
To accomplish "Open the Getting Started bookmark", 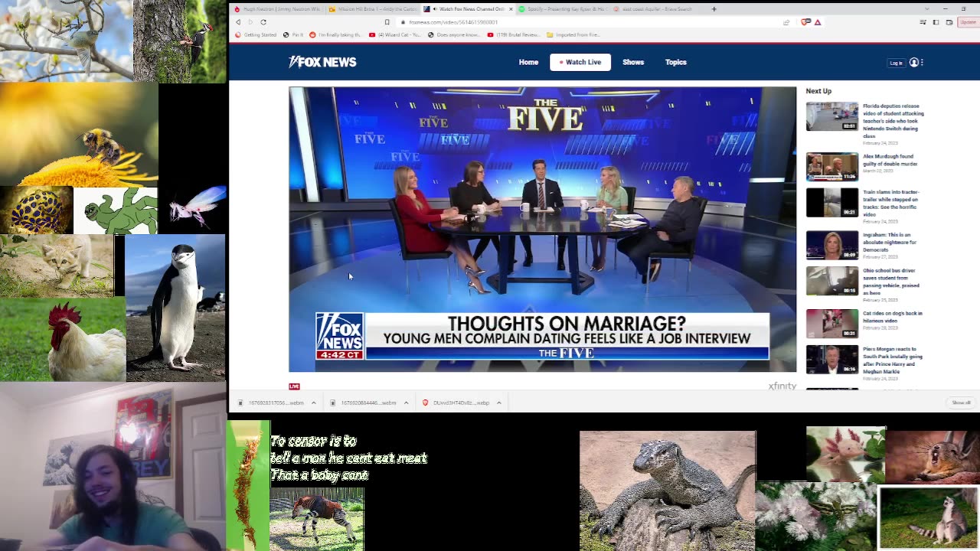I will click(256, 34).
